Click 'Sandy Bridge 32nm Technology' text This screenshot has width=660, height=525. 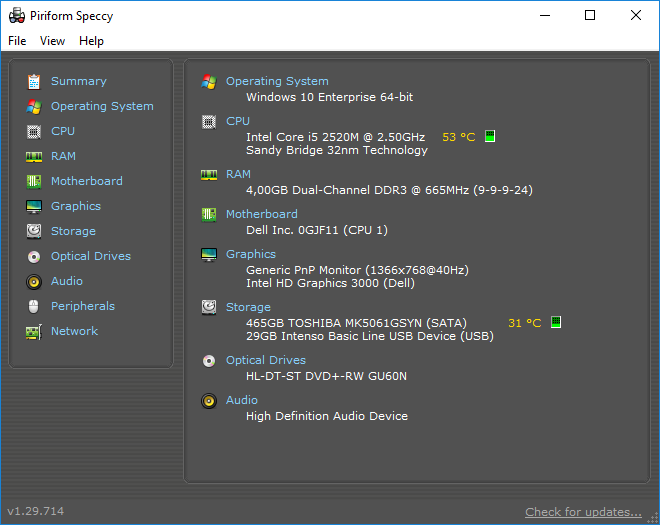[337, 150]
